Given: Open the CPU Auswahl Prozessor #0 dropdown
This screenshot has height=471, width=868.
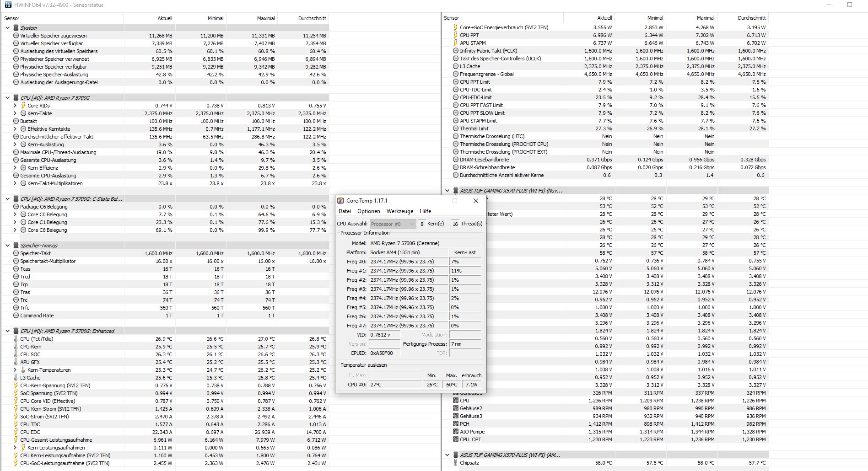Looking at the screenshot, I should (x=393, y=224).
